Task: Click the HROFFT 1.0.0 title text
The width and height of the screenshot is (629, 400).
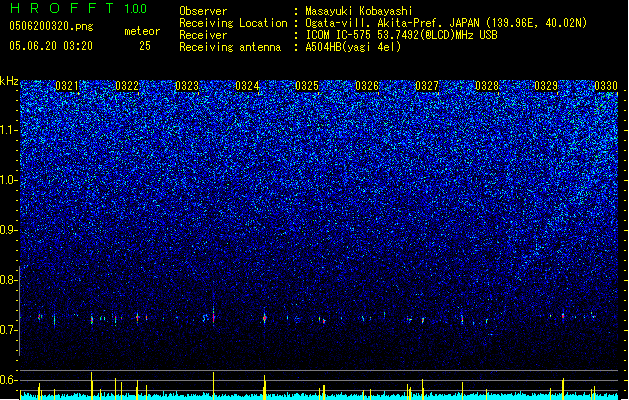Action: coord(78,8)
